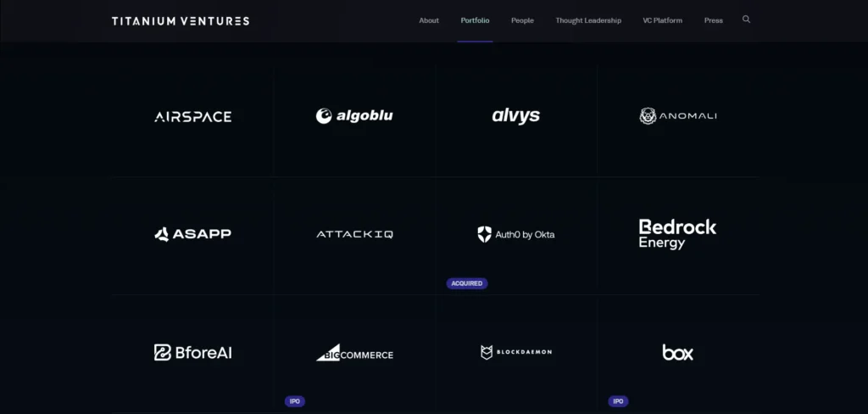Viewport: 868px width, 414px height.
Task: Select the AttackIQ logo
Action: point(354,234)
